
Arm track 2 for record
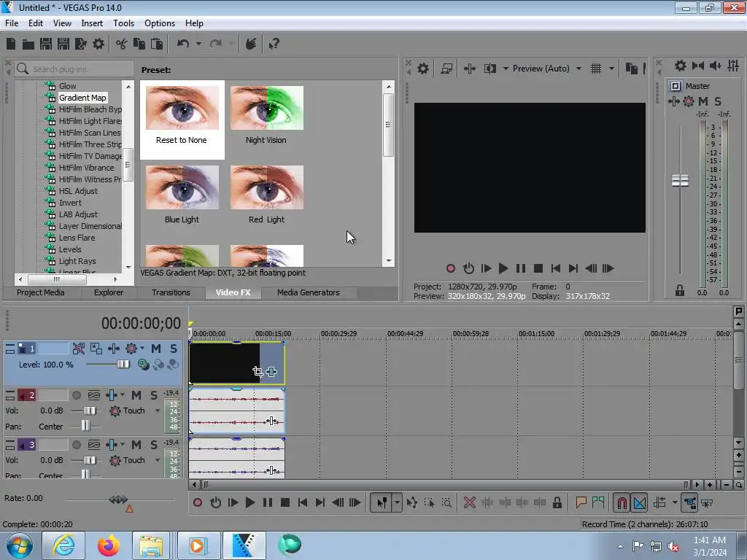pos(76,394)
